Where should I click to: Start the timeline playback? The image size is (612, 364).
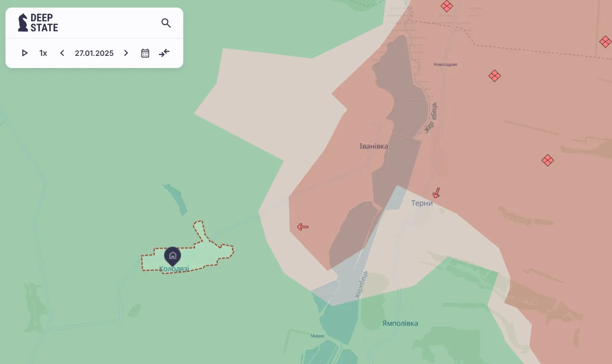(25, 53)
